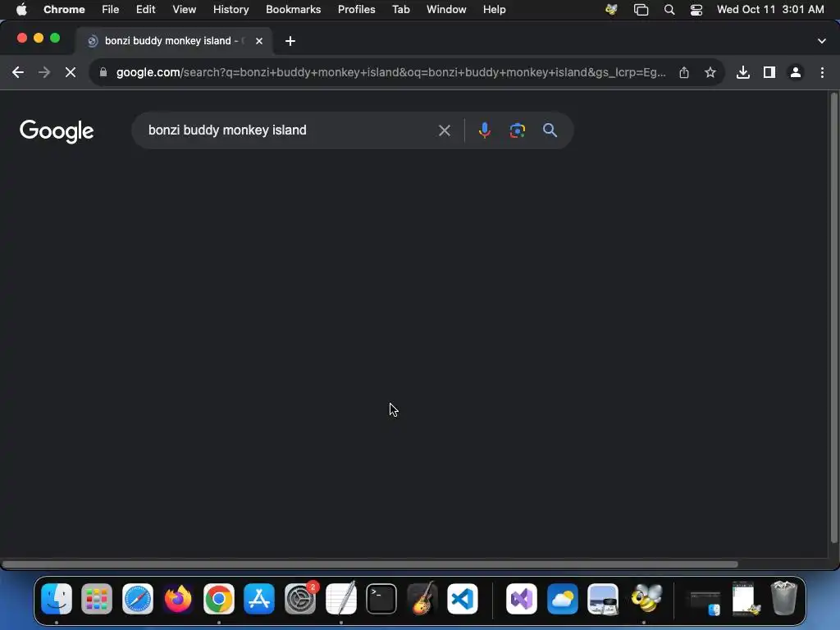
Task: Open Preview from the Dock
Action: click(603, 599)
